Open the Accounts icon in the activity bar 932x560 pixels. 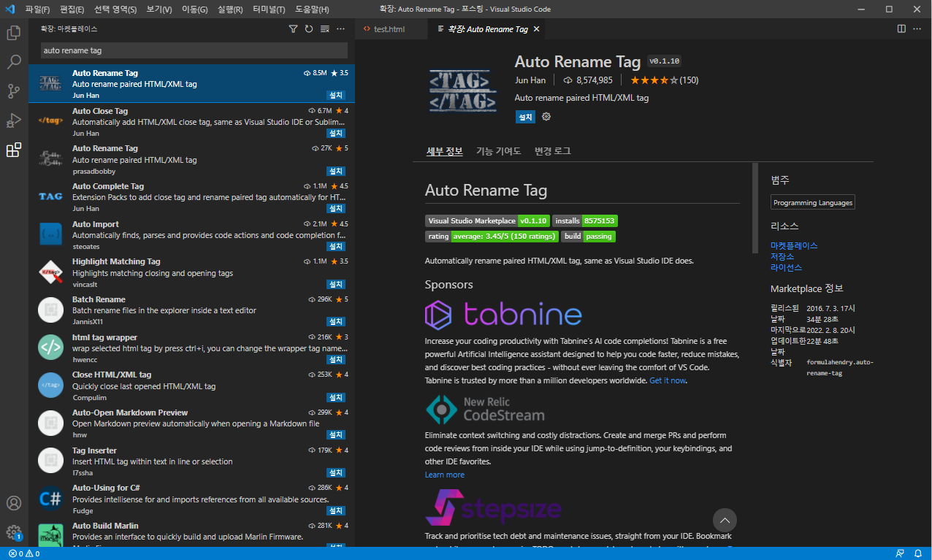click(13, 502)
